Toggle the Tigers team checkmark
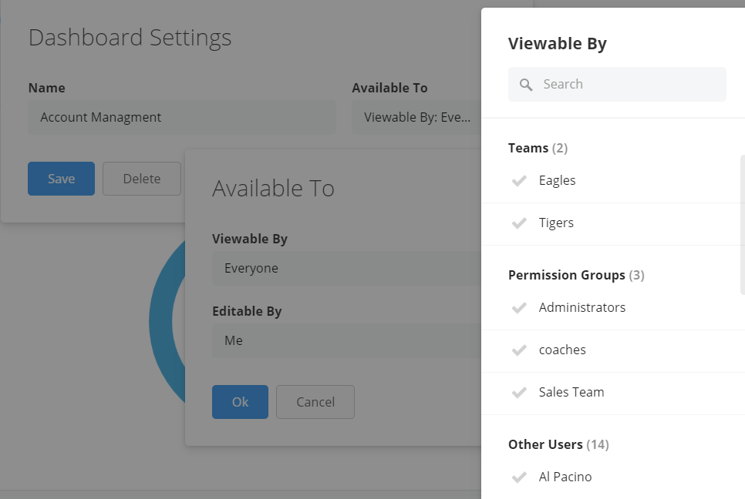Image resolution: width=745 pixels, height=499 pixels. click(519, 223)
